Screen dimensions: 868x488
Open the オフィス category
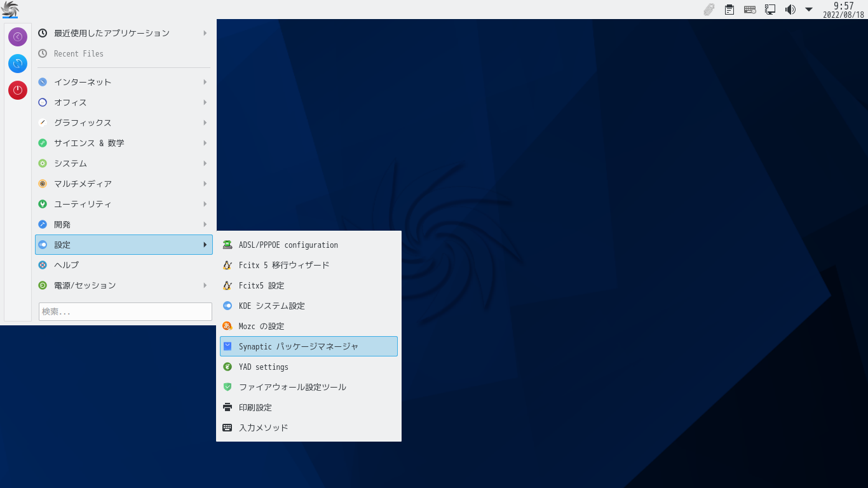pyautogui.click(x=124, y=102)
